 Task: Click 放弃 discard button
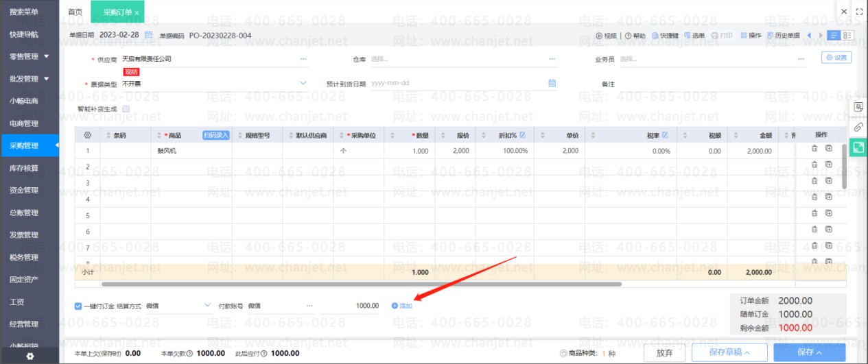point(664,352)
